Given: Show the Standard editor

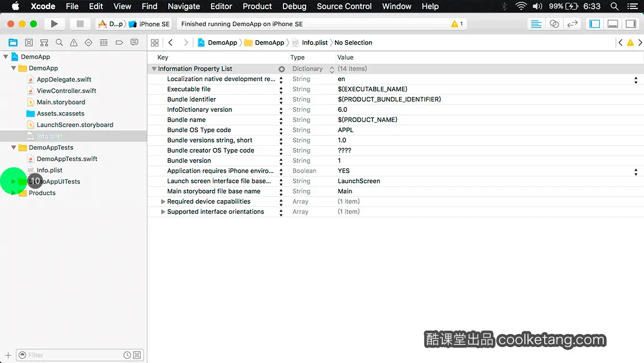Looking at the screenshot, I should pos(536,24).
